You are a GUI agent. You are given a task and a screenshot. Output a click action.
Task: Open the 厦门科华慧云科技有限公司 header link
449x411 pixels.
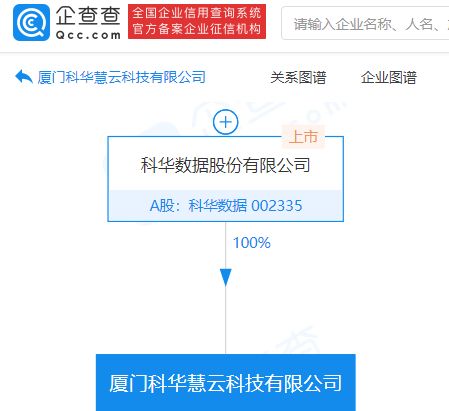[x=121, y=77]
